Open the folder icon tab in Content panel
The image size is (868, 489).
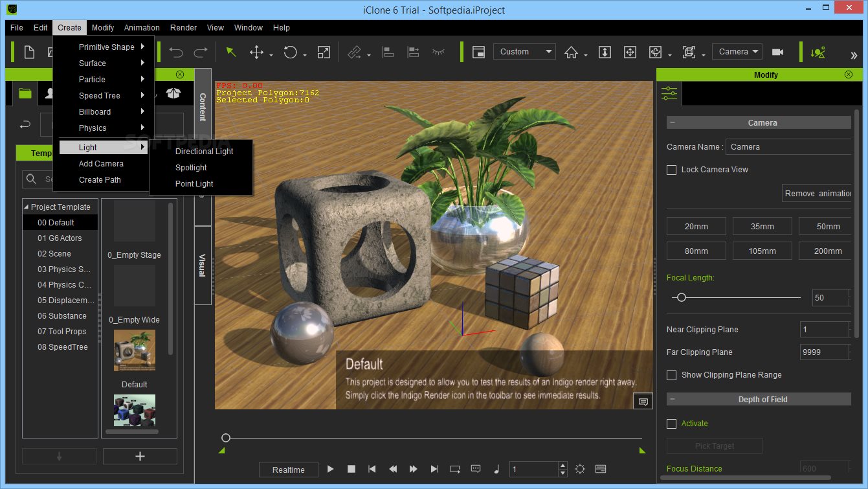[x=25, y=94]
